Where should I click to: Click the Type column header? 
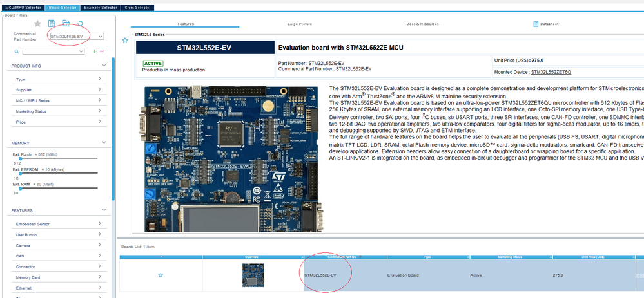[x=427, y=257]
